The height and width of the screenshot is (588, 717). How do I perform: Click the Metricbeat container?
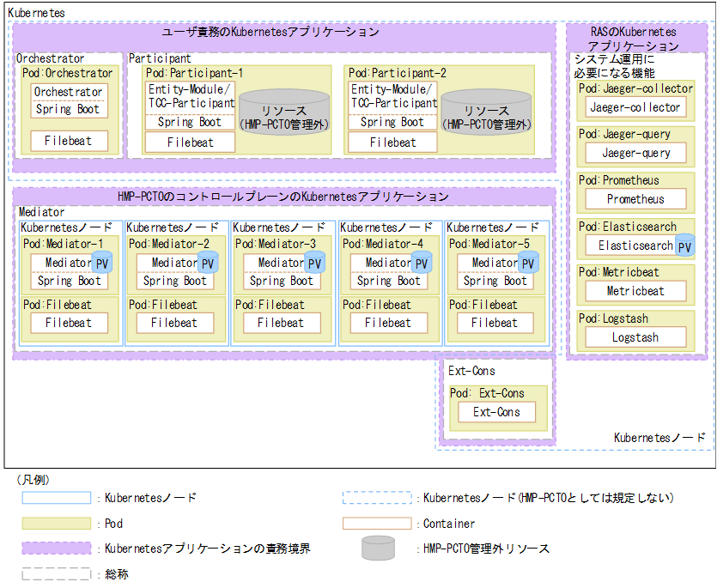(x=635, y=290)
